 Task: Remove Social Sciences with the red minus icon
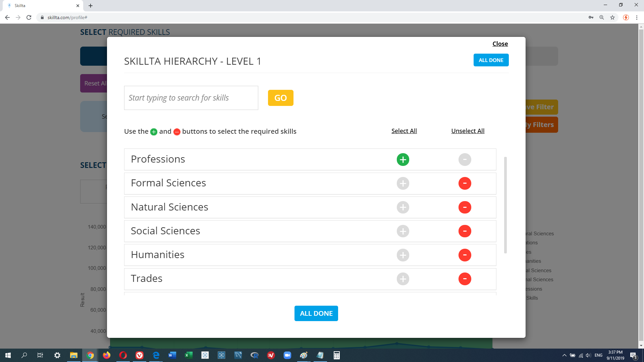pyautogui.click(x=465, y=231)
